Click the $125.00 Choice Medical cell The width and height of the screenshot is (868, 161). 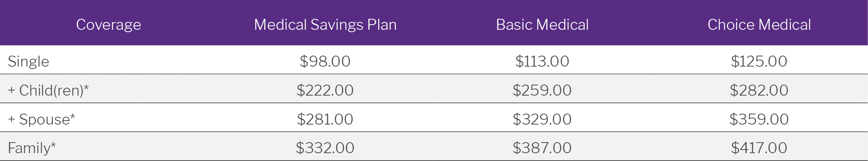tap(759, 62)
